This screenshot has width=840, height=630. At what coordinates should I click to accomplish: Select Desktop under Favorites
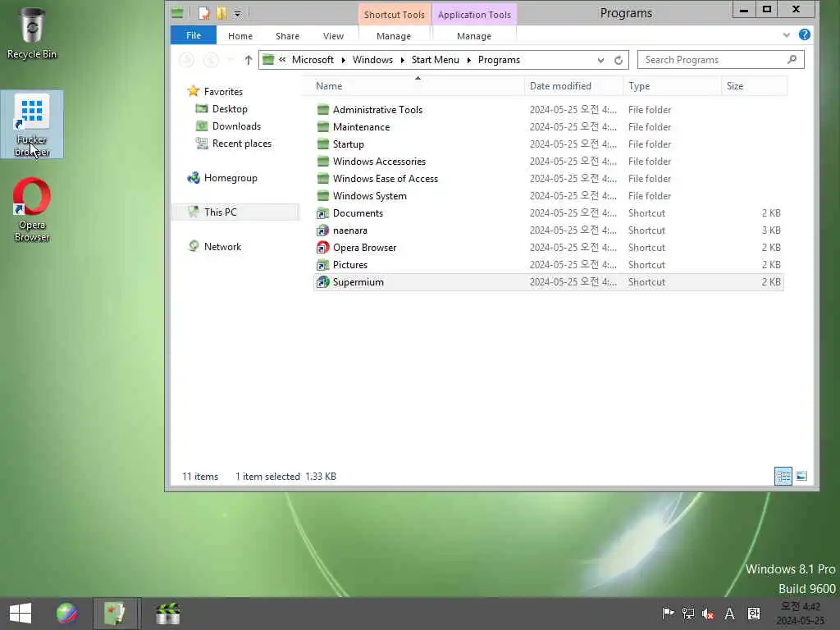(230, 109)
